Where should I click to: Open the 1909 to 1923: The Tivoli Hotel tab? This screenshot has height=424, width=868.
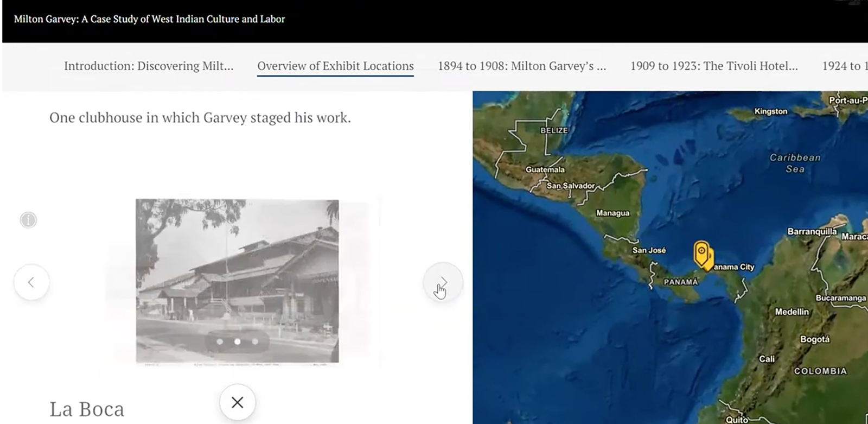click(714, 66)
